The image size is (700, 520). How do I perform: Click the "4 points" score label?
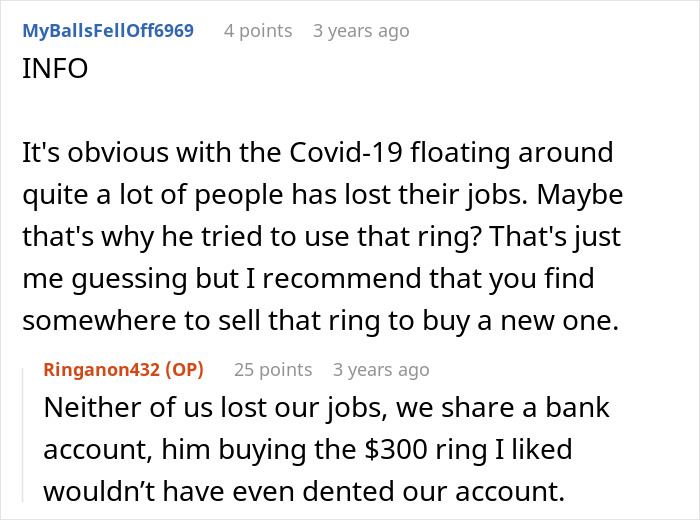258,31
